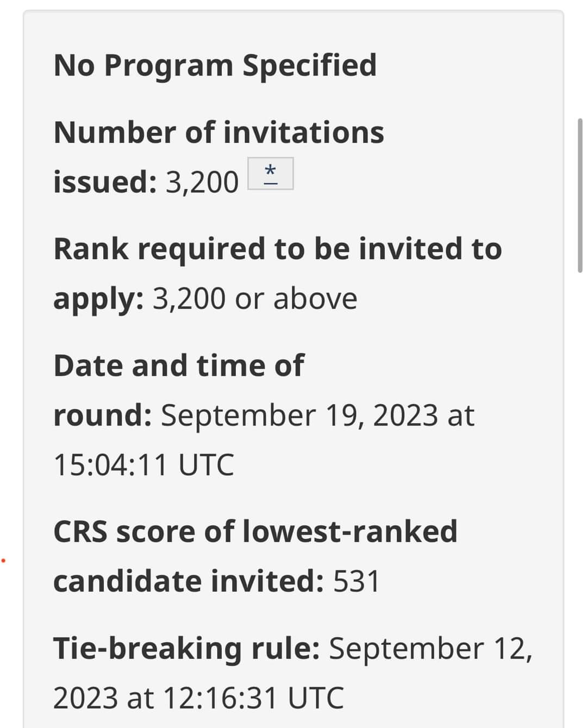This screenshot has width=587, height=728.
Task: Click the "Tie-breaking rule:" bold label
Action: pos(186,649)
